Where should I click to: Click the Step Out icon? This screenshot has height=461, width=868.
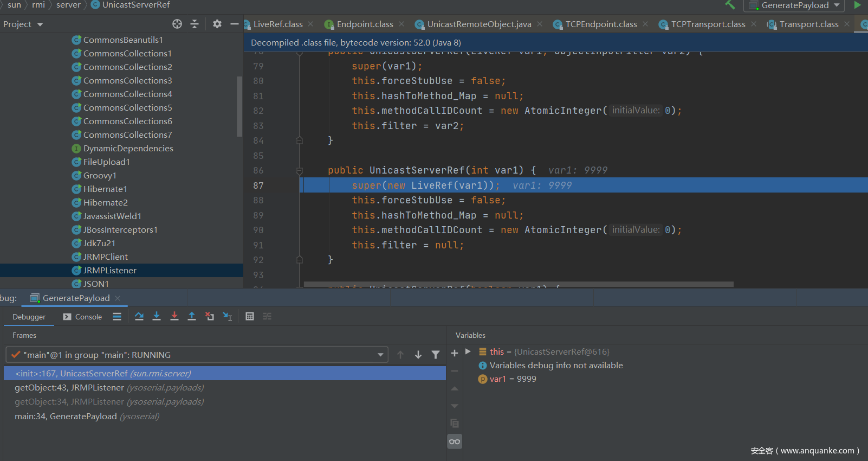pos(192,316)
